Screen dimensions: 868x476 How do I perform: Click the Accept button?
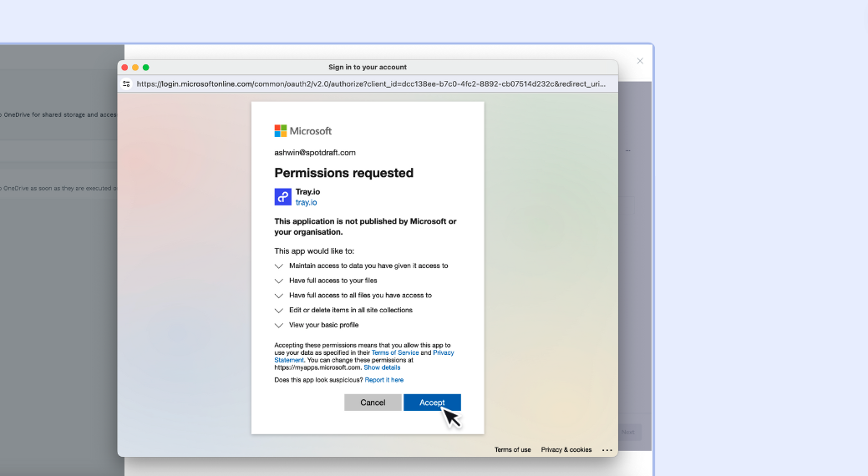(x=432, y=403)
